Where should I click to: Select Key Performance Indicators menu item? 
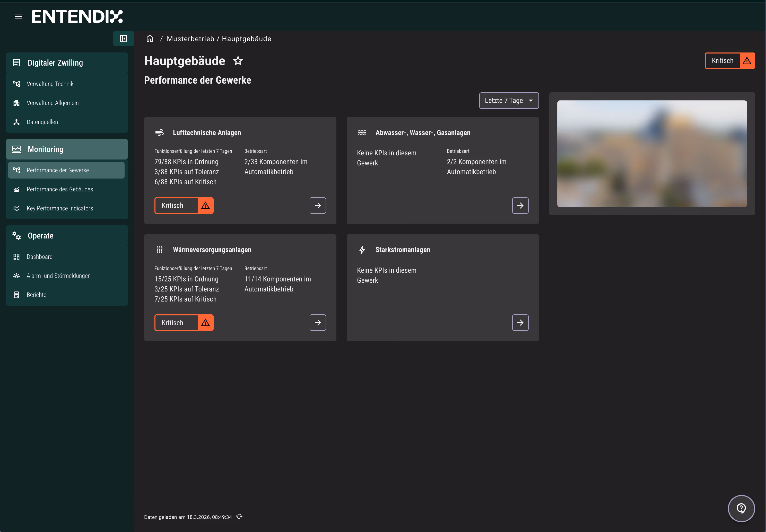coord(60,208)
